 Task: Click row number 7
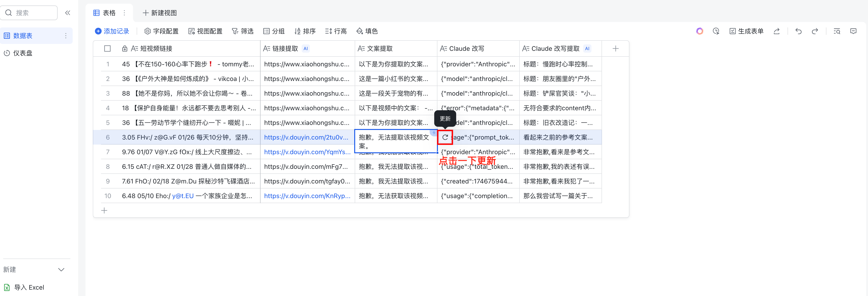click(x=108, y=152)
